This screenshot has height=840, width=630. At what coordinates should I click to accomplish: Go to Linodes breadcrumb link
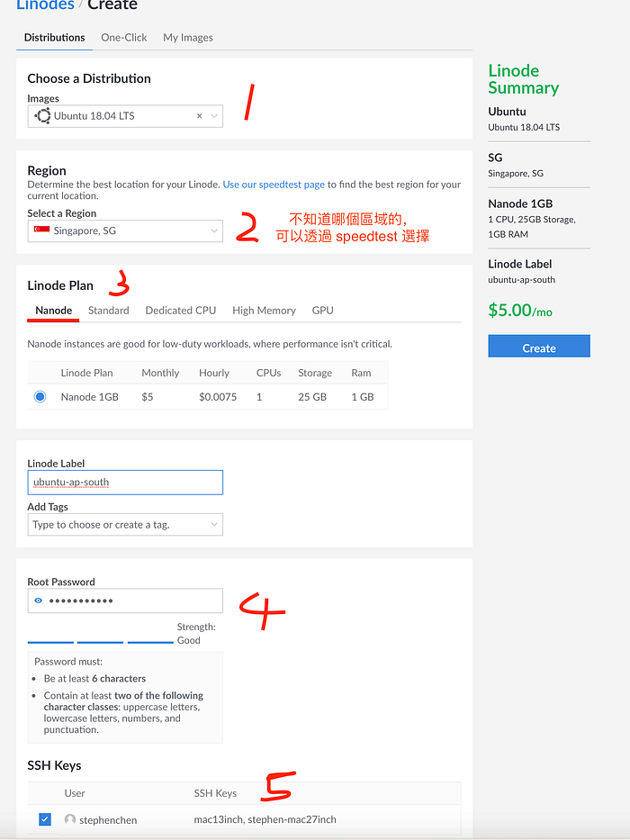click(x=46, y=5)
